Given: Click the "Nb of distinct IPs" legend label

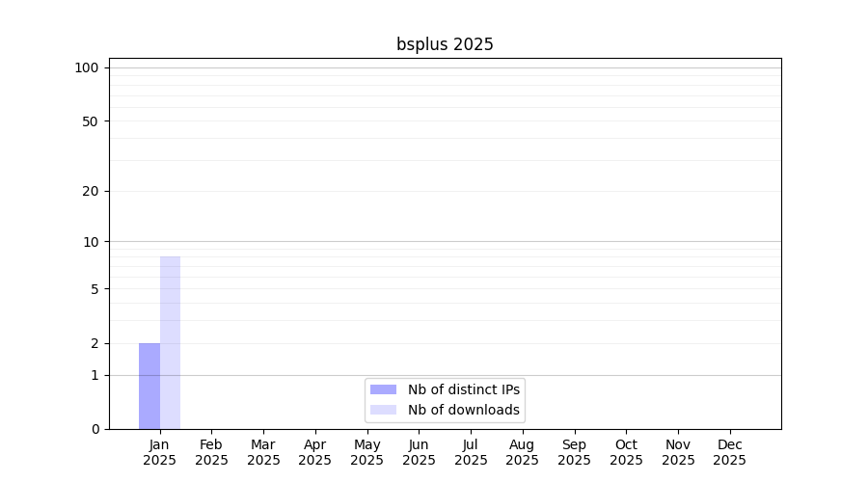Looking at the screenshot, I should [464, 389].
